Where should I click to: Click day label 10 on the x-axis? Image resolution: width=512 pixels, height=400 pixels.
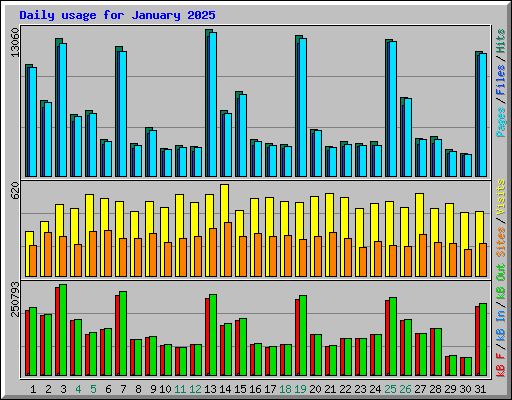click(165, 389)
